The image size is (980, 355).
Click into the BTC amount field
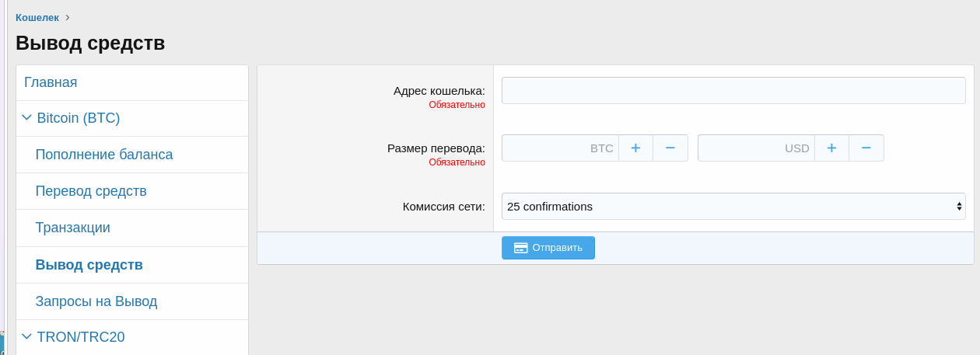point(544,148)
